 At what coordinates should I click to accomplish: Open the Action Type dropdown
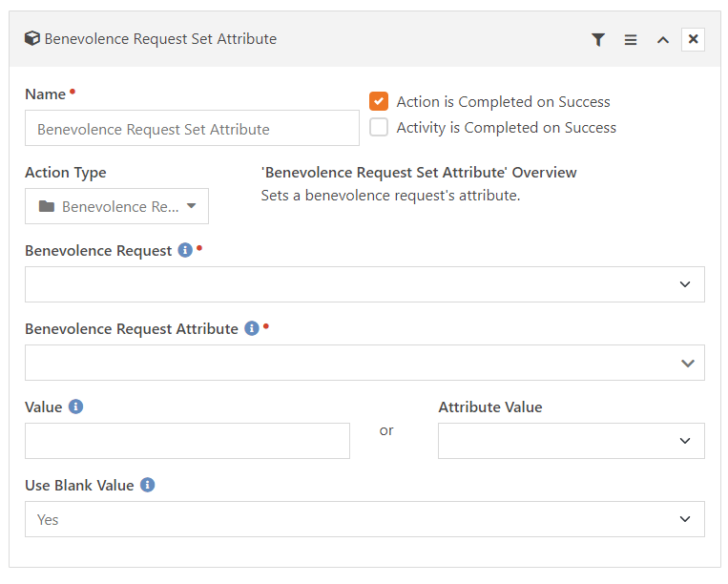117,206
